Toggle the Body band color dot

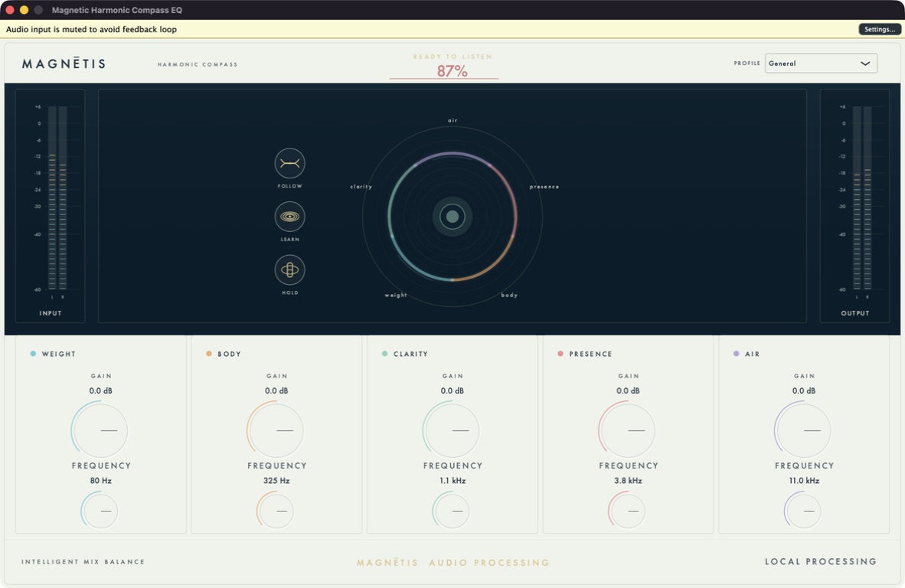[209, 354]
